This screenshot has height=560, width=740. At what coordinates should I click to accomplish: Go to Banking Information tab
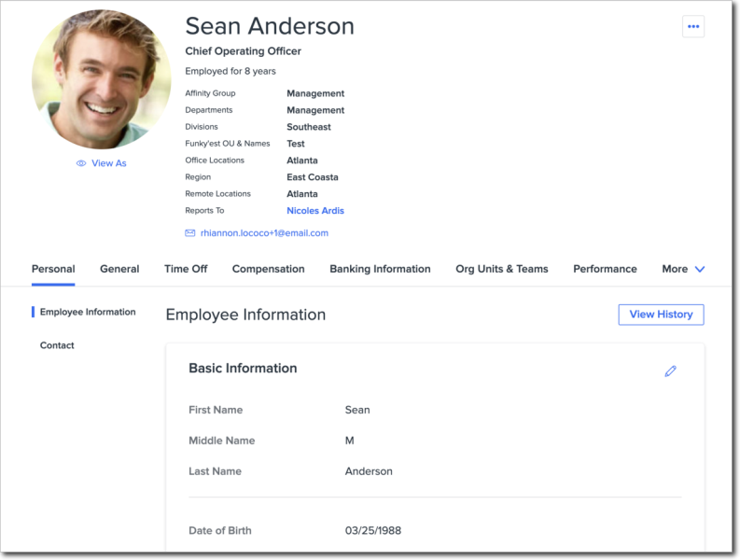(x=380, y=269)
